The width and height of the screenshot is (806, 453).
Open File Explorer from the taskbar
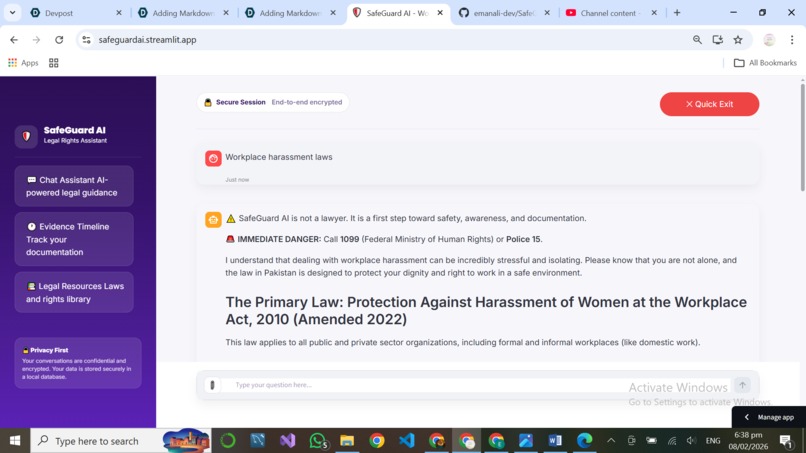[347, 441]
